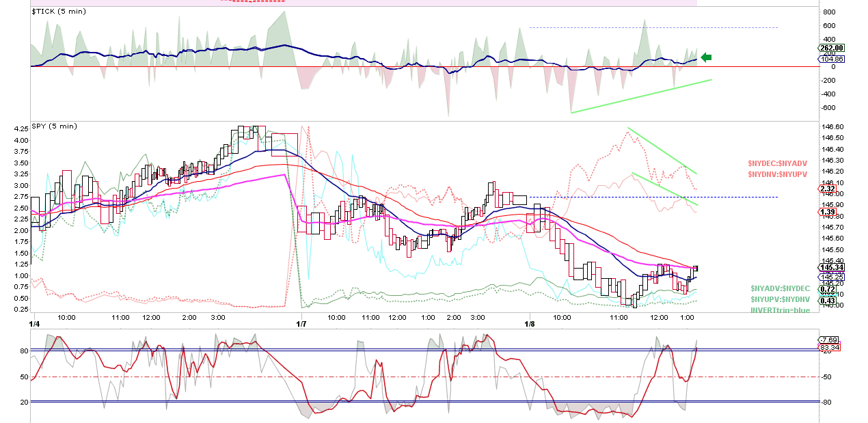Click the 0.72 ratio value tag
Screen dimensions: 868x423
pos(828,290)
